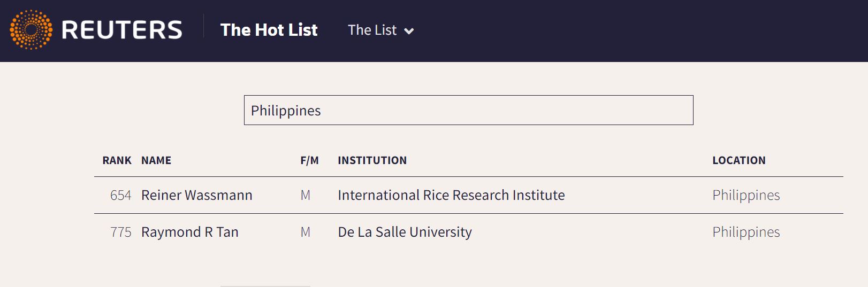Open The Hot List home link
868x287 pixels.
coord(269,30)
